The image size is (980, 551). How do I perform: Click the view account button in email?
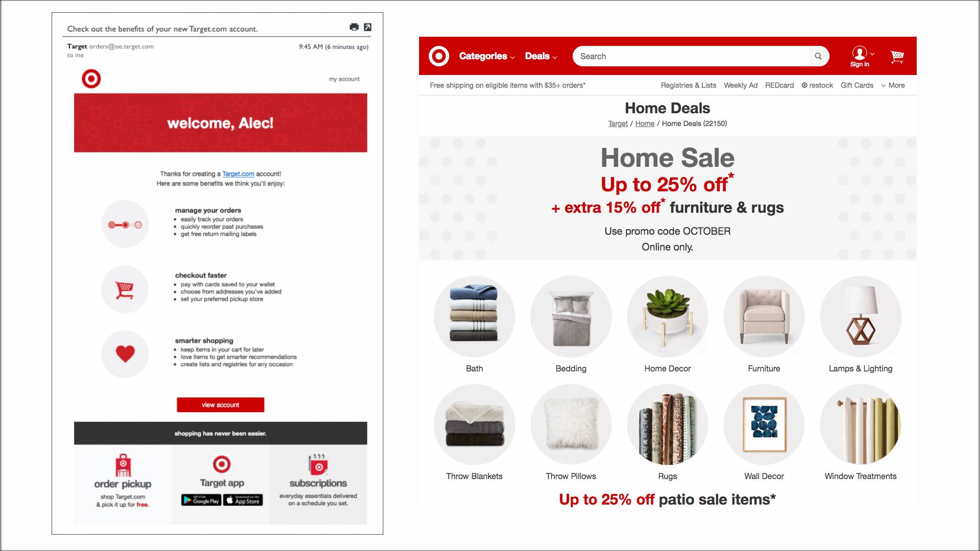pos(221,405)
